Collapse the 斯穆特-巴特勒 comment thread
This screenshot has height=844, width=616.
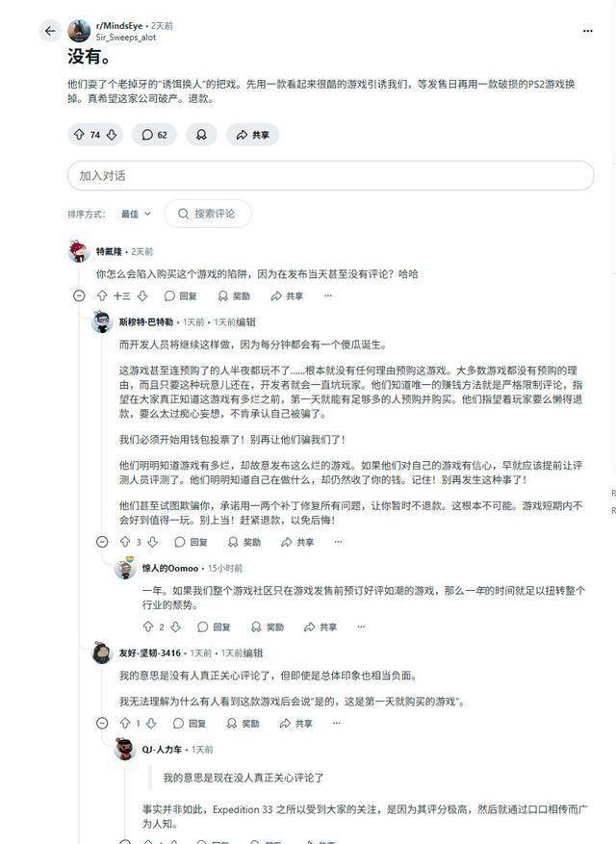tap(102, 542)
